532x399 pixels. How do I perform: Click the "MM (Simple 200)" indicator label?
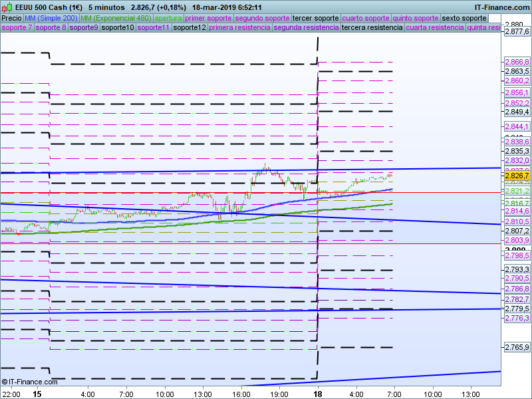click(47, 18)
